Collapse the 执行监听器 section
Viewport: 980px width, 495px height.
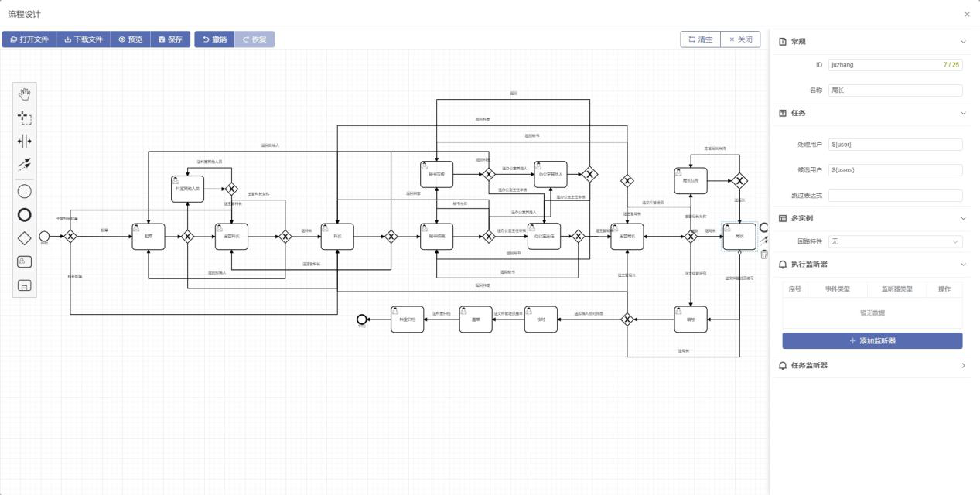tap(963, 265)
